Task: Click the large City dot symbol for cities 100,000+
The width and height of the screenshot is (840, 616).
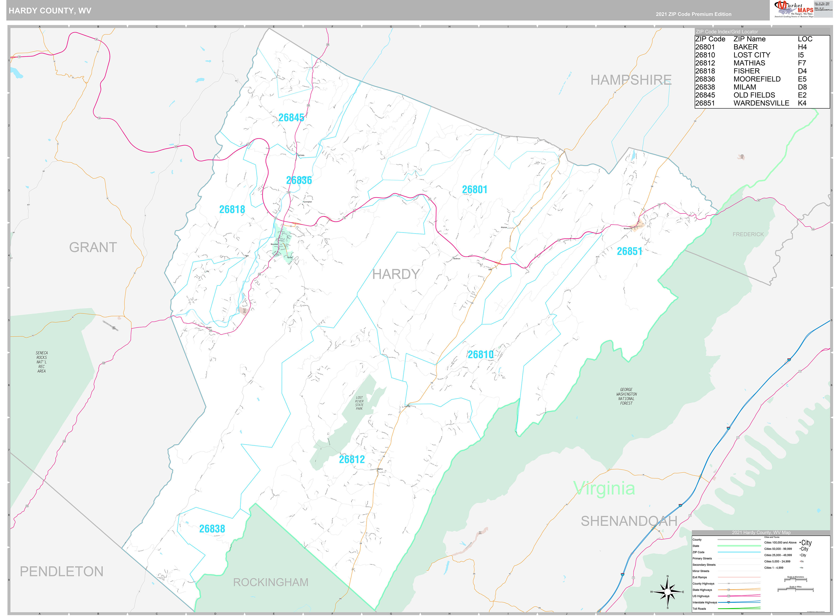Action: pyautogui.click(x=800, y=543)
